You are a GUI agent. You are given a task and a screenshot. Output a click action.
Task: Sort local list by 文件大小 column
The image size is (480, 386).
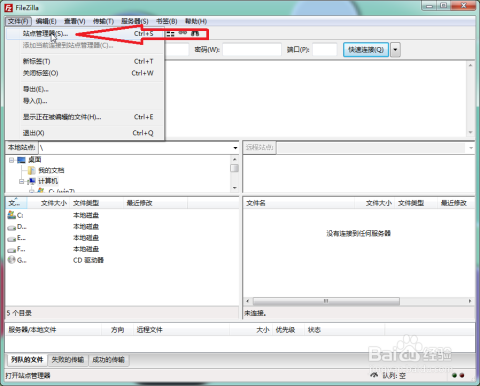(x=49, y=203)
